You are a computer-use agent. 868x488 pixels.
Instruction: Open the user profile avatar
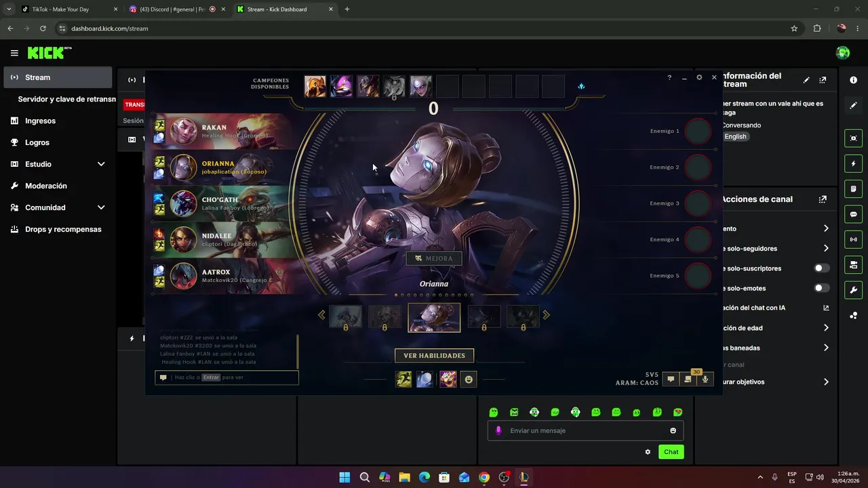[x=843, y=53]
